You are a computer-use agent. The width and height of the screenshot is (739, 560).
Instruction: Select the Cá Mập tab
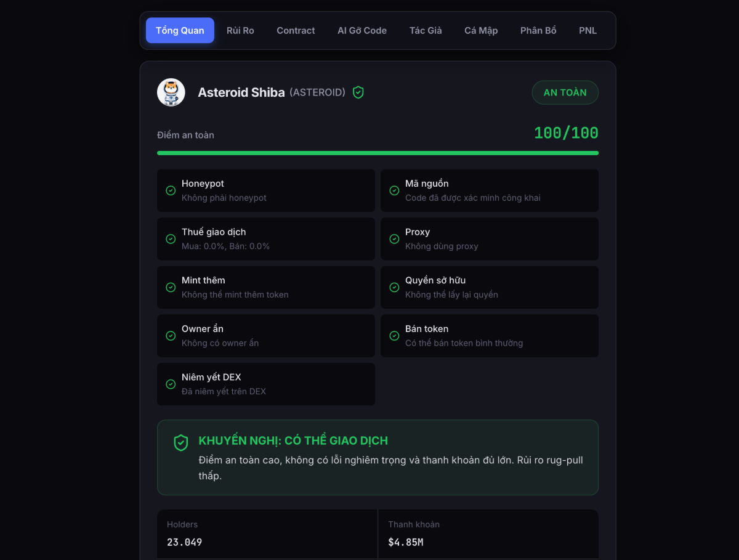pos(481,30)
